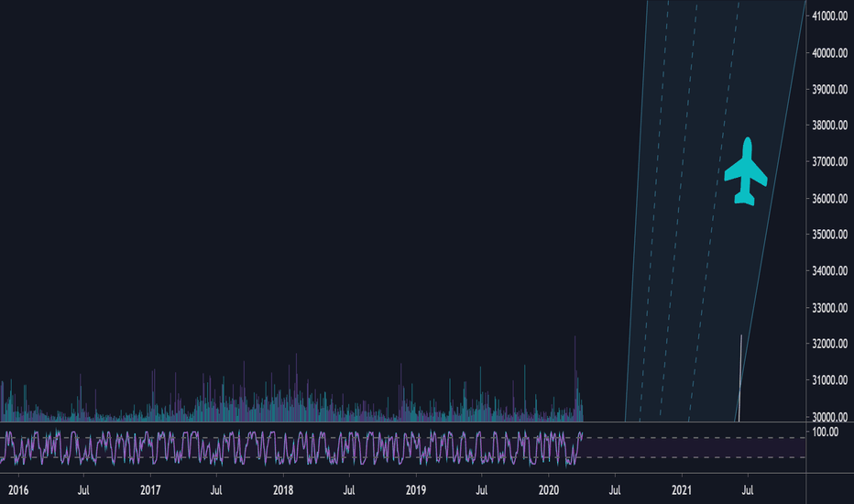Click the 2019 label on time axis
The width and height of the screenshot is (854, 504).
[416, 490]
